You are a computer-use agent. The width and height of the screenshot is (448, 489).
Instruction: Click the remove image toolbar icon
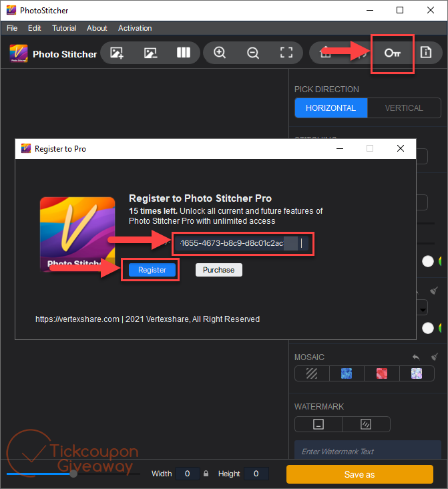150,53
